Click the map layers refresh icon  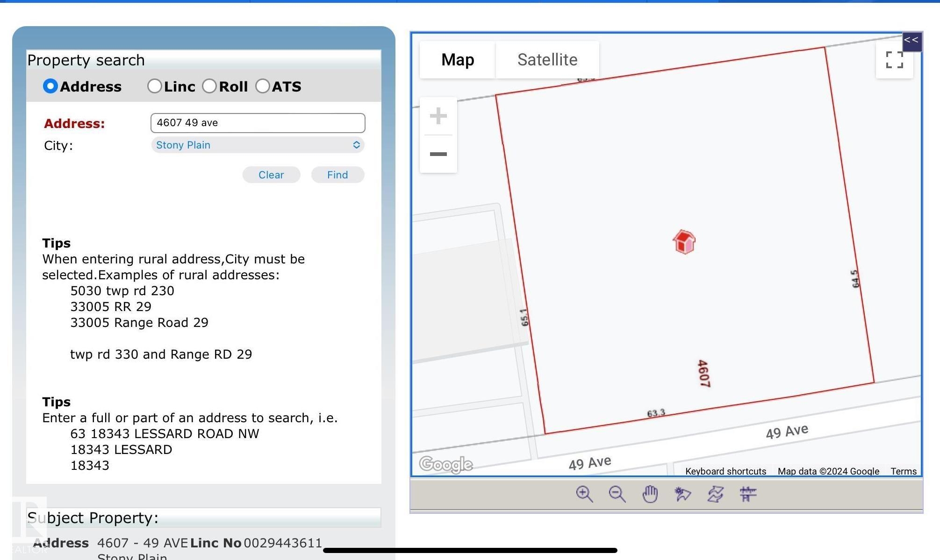[x=715, y=494]
